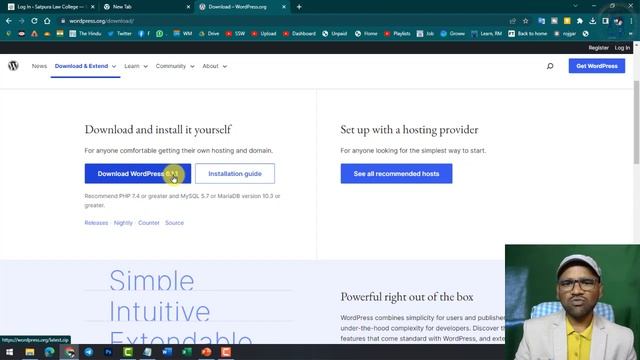Open the Upload YouTube bookmark
The height and width of the screenshot is (360, 640).
point(264,33)
